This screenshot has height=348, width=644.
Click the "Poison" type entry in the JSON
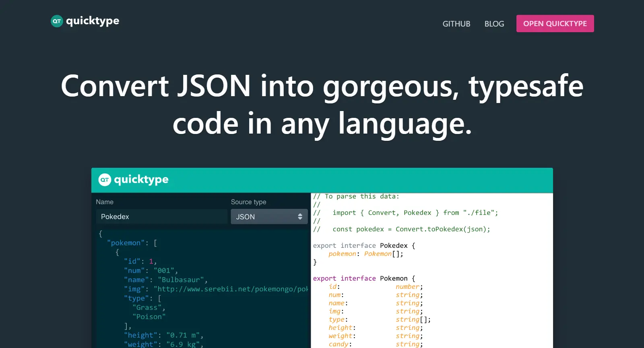click(149, 317)
